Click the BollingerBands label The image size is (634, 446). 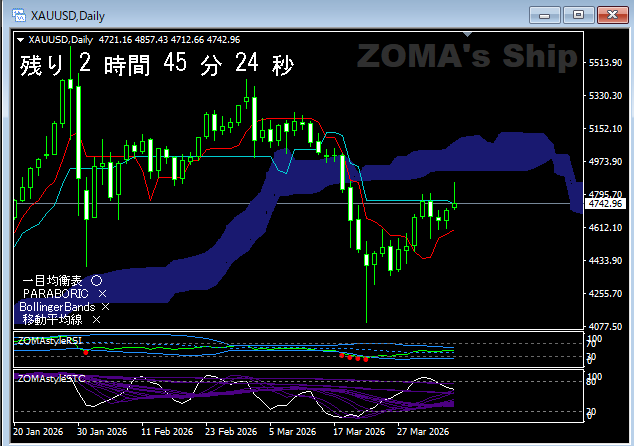pos(57,307)
